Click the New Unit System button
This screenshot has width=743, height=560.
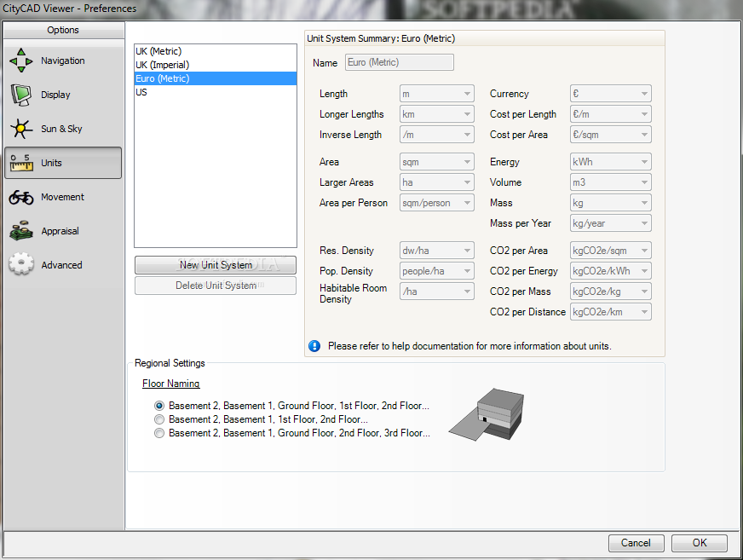pos(216,265)
